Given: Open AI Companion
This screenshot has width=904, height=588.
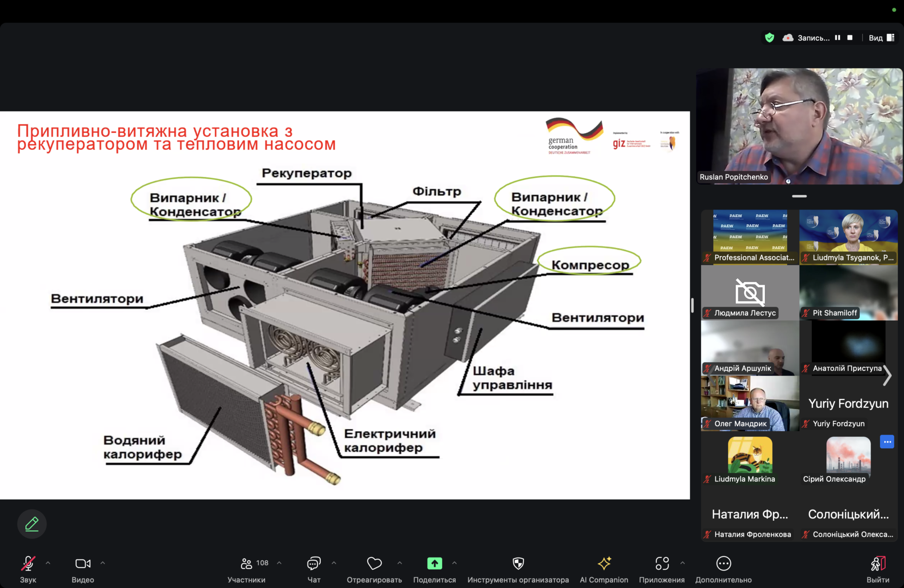Looking at the screenshot, I should [x=604, y=564].
